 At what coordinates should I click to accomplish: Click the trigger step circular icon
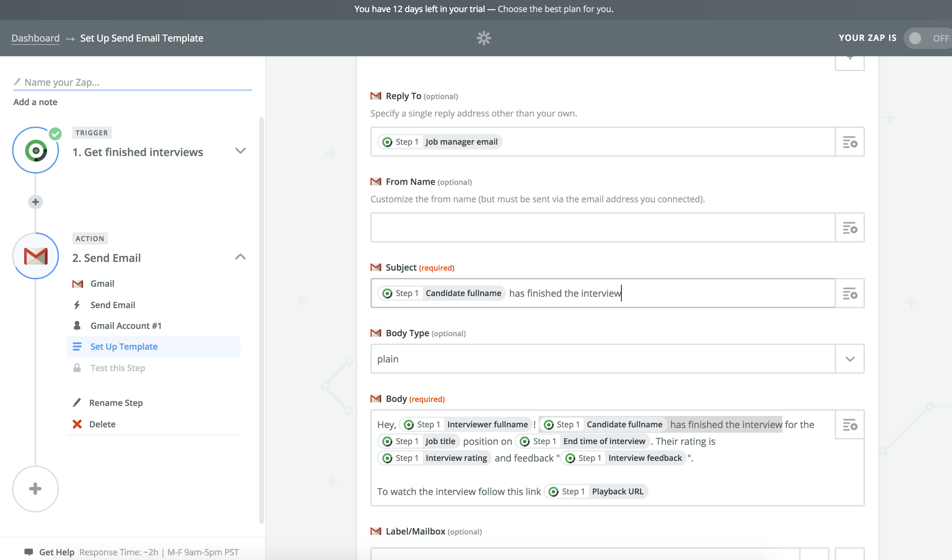click(x=36, y=151)
